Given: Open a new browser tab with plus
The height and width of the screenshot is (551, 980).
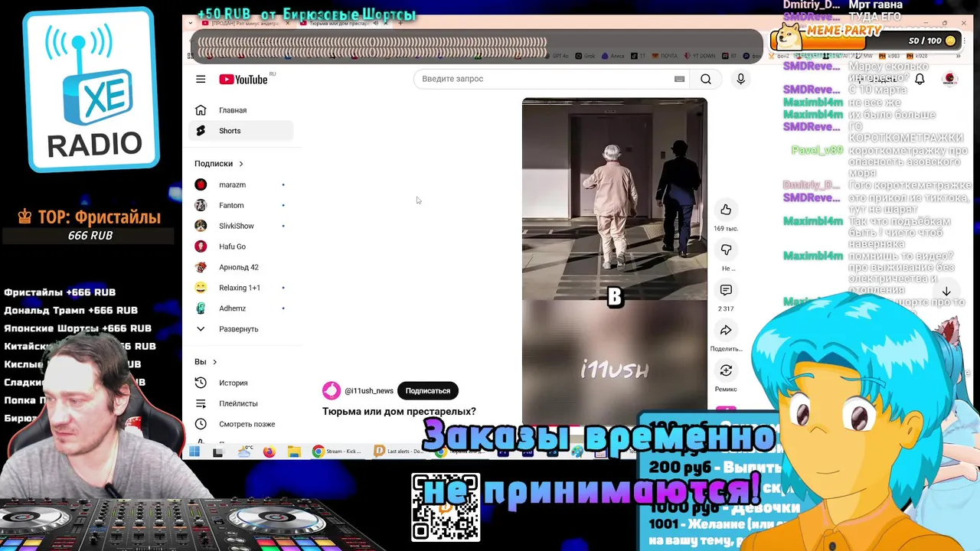Looking at the screenshot, I should coord(400,23).
